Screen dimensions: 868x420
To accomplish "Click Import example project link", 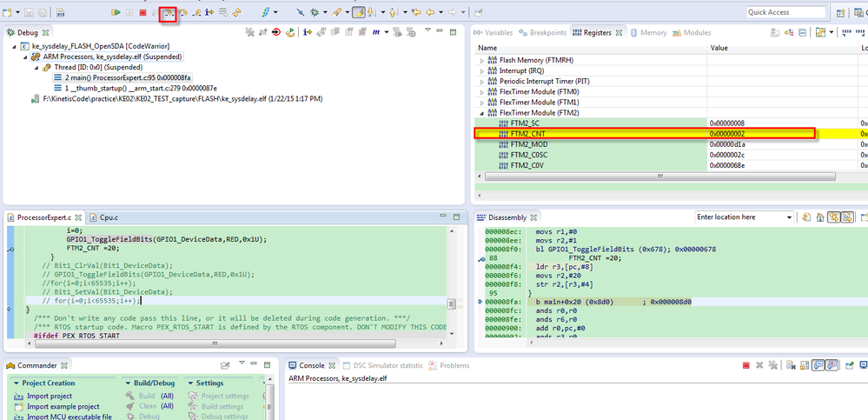I will point(63,406).
